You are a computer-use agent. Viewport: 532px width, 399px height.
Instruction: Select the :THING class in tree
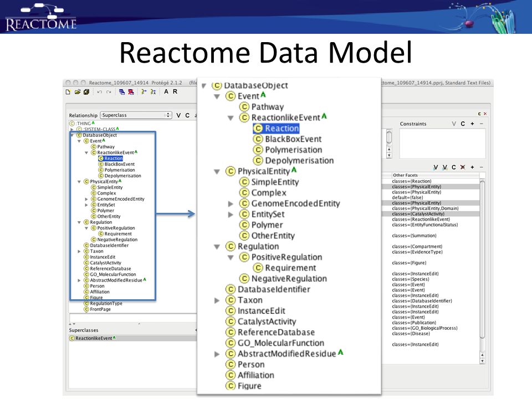click(81, 124)
